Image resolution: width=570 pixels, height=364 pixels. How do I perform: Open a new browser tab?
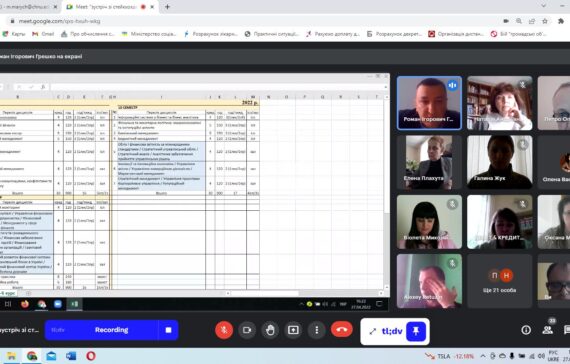point(167,7)
